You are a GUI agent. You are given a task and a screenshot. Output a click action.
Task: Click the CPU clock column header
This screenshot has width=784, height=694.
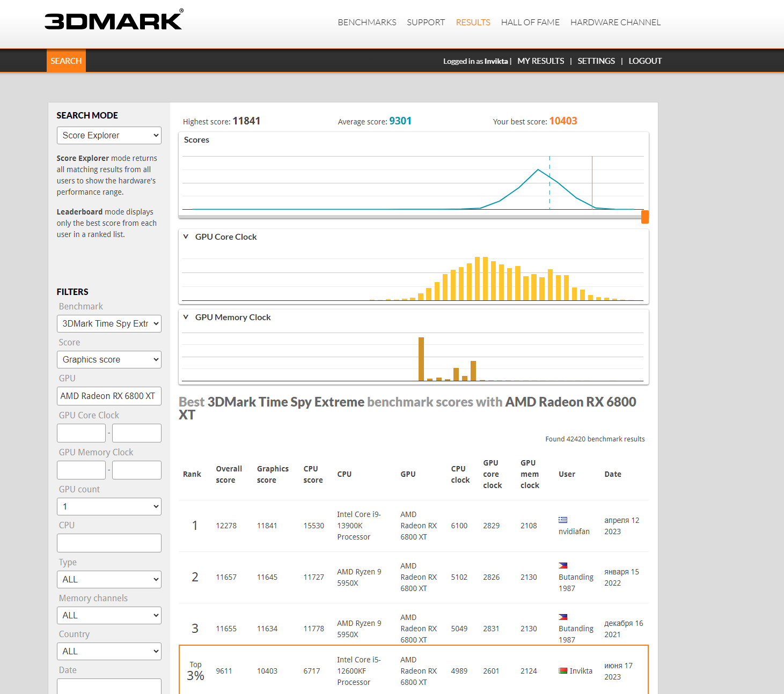click(x=460, y=474)
